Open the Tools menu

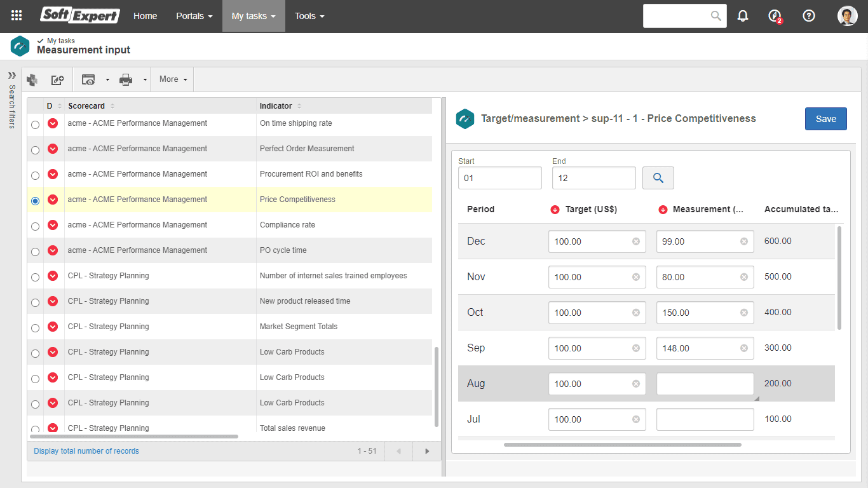pyautogui.click(x=309, y=16)
